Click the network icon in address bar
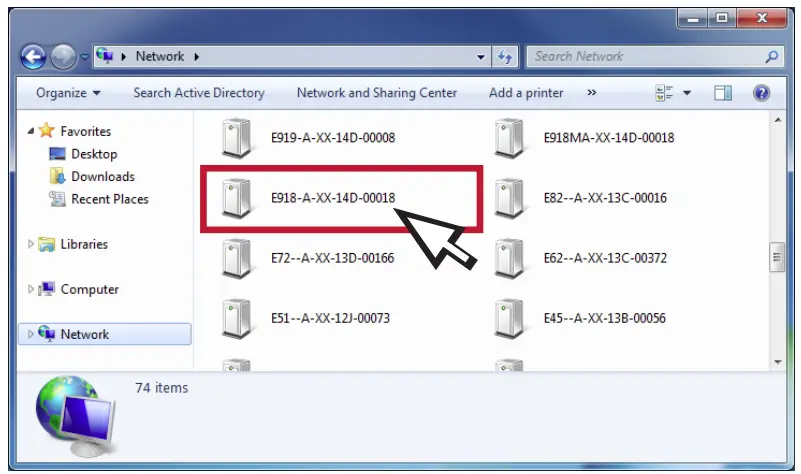The width and height of the screenshot is (801, 474). pos(105,56)
